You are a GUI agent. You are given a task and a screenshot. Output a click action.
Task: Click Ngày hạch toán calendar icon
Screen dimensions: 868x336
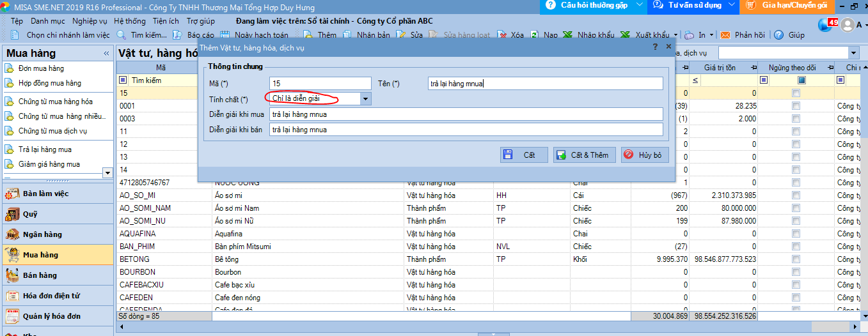click(226, 35)
